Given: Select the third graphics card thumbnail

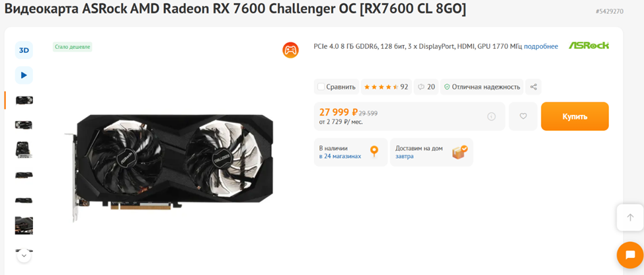Looking at the screenshot, I should tap(24, 150).
